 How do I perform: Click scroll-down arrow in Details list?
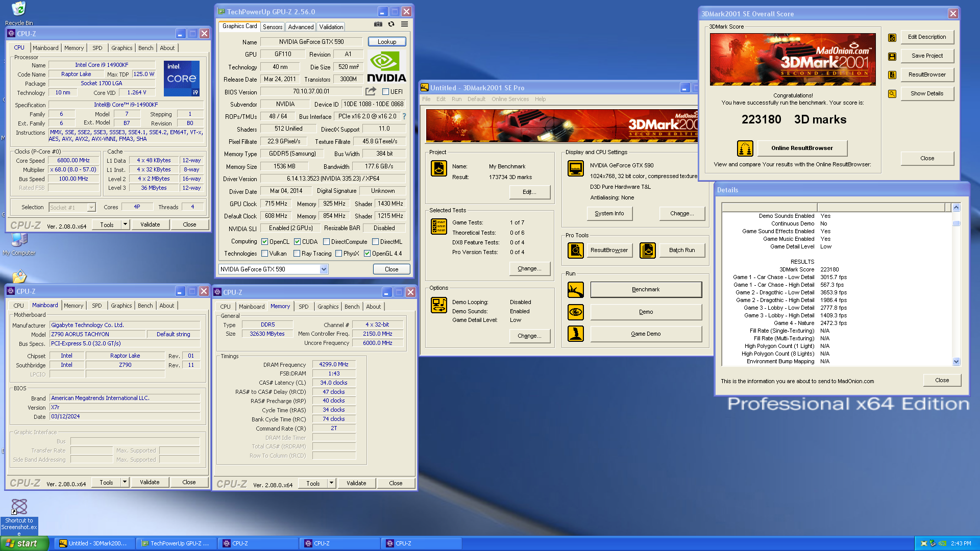[x=956, y=361]
